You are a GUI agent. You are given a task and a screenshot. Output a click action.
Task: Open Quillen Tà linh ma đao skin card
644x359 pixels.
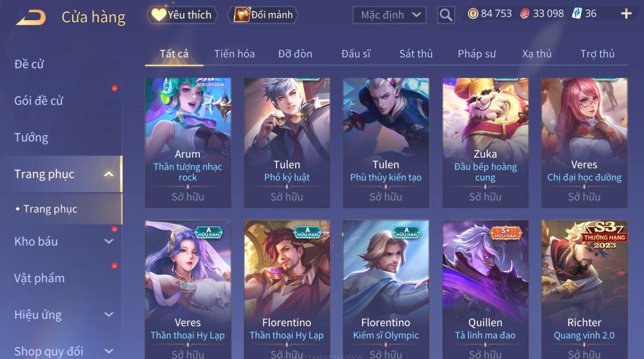[485, 289]
